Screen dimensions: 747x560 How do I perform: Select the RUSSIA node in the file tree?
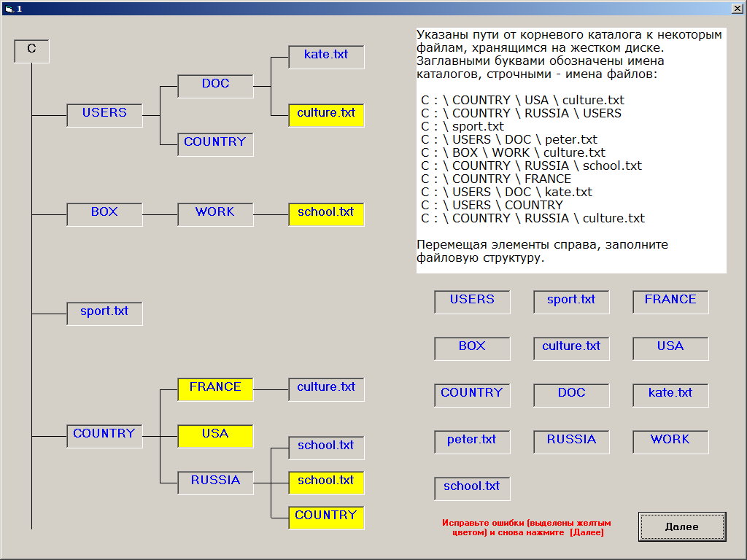(x=215, y=483)
